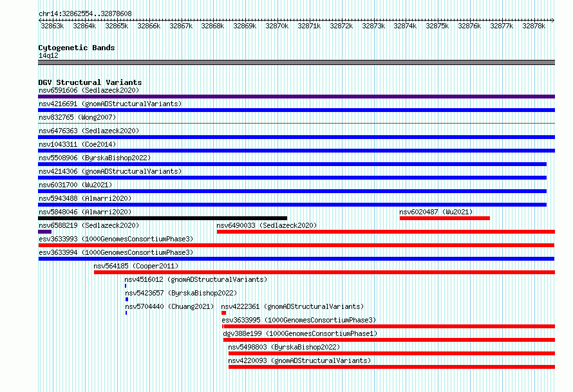Select the purple nsv6591606 variant bar
This screenshot has height=392, width=573.
pos(296,97)
